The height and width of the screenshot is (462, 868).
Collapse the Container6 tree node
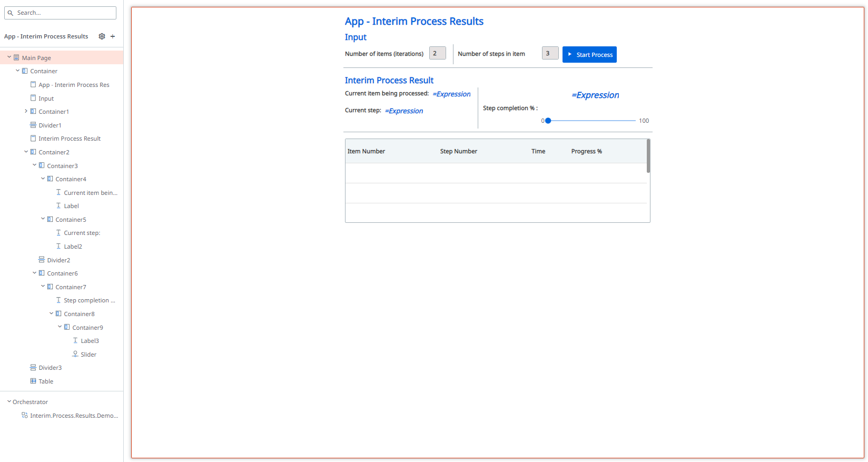click(x=34, y=273)
